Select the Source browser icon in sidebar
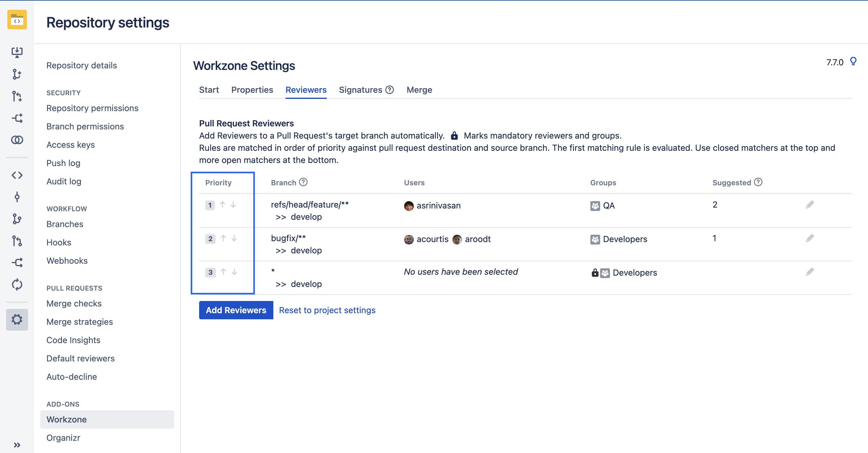Viewport: 868px width, 453px height. 17,175
